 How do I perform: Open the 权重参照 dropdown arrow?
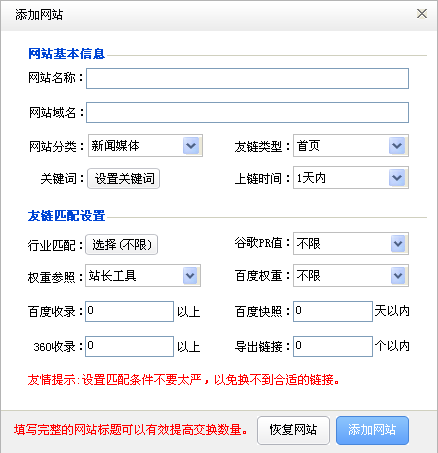coord(190,276)
